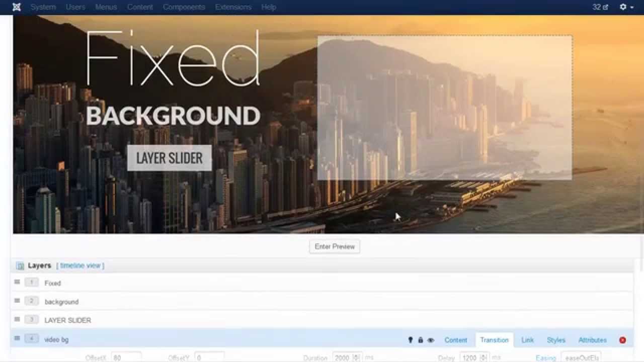Select the BACKGROUND text layer on canvas

[x=173, y=116]
